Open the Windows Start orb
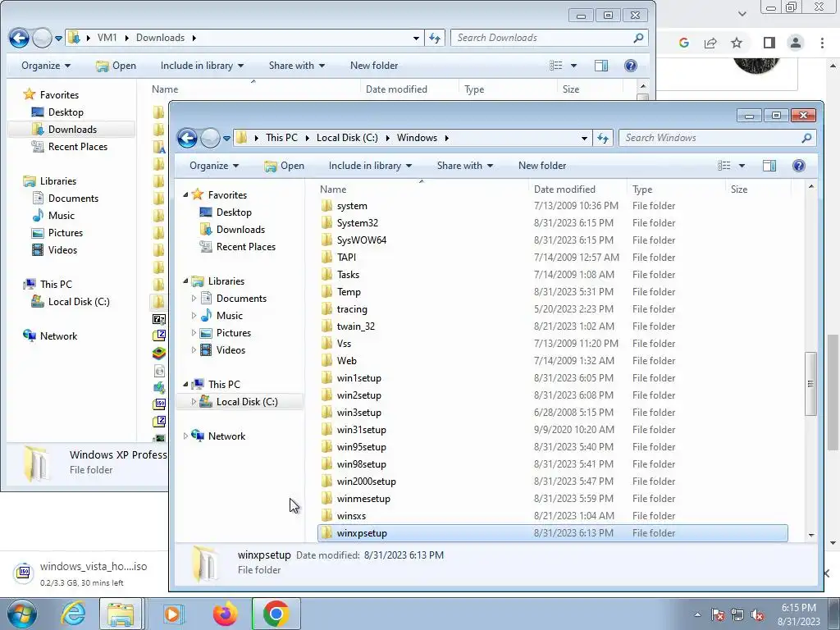This screenshot has width=840, height=630. (x=22, y=614)
